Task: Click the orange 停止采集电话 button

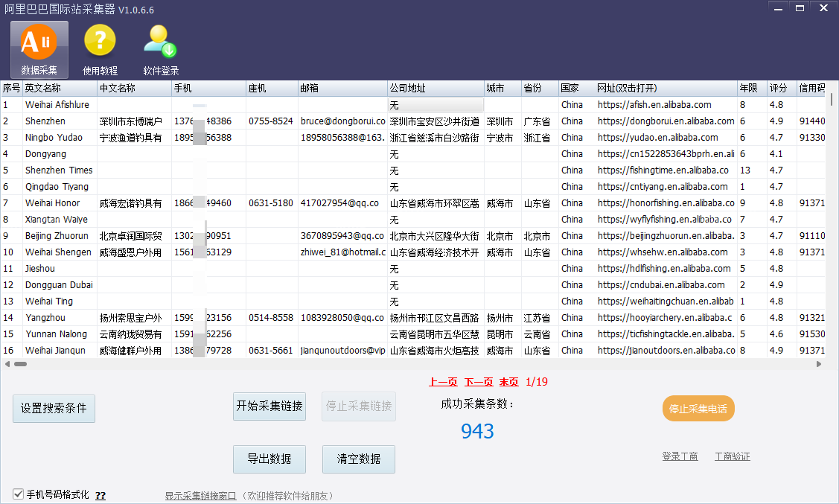Action: tap(698, 409)
